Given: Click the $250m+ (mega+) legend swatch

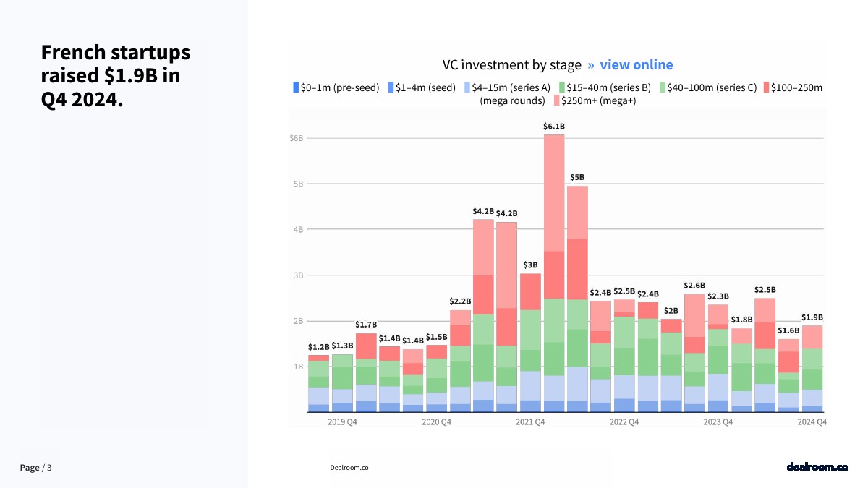Looking at the screenshot, I should (x=556, y=100).
